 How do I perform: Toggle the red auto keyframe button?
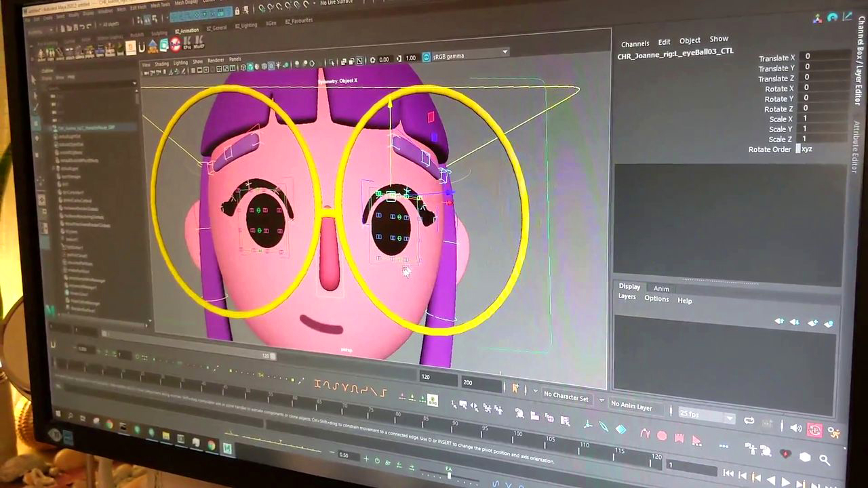click(815, 430)
